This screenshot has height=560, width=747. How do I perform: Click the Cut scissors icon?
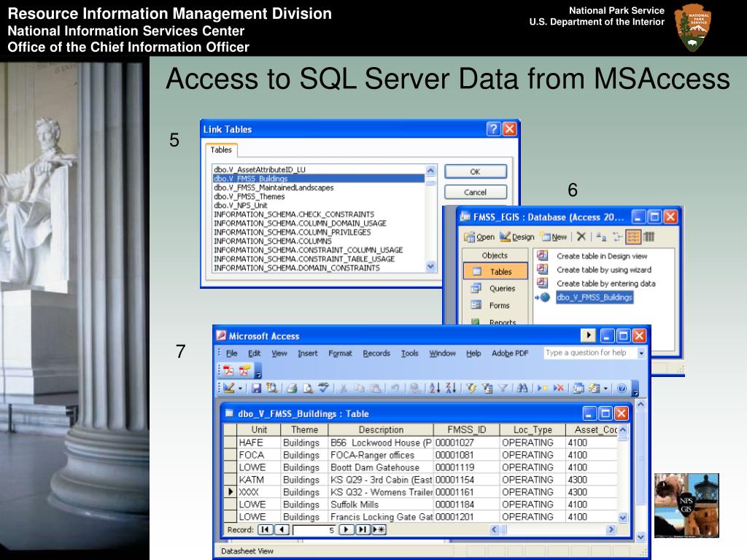[343, 388]
